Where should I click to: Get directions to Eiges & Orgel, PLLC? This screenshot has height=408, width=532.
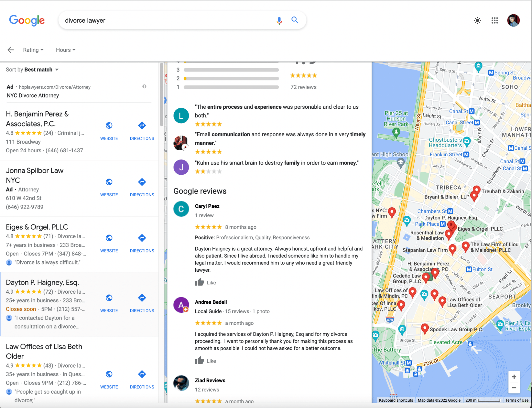142,238
